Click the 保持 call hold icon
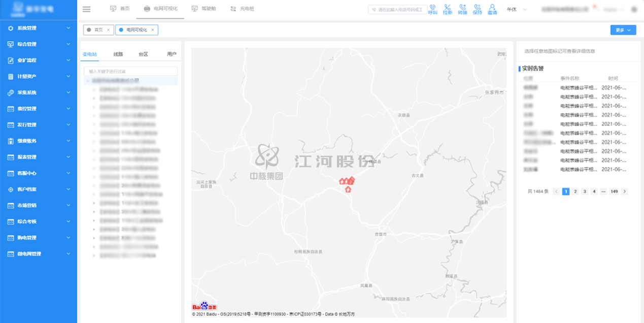Screen dimensions: 644x323 (x=477, y=9)
